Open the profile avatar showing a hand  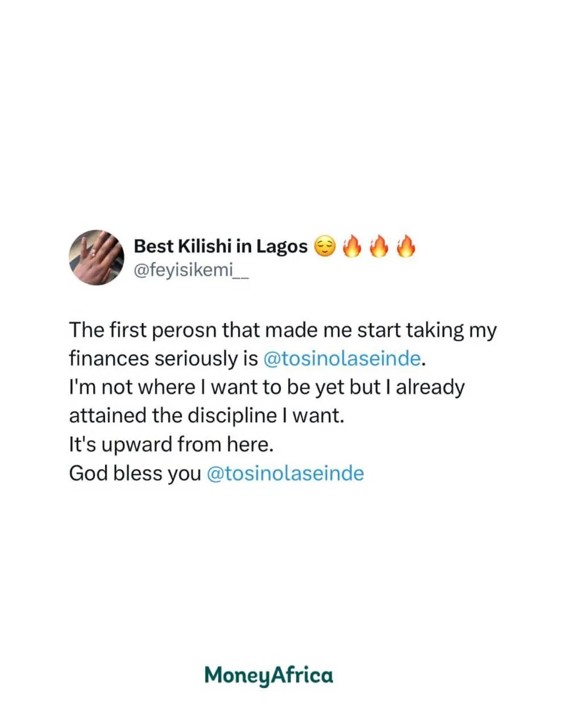click(96, 258)
